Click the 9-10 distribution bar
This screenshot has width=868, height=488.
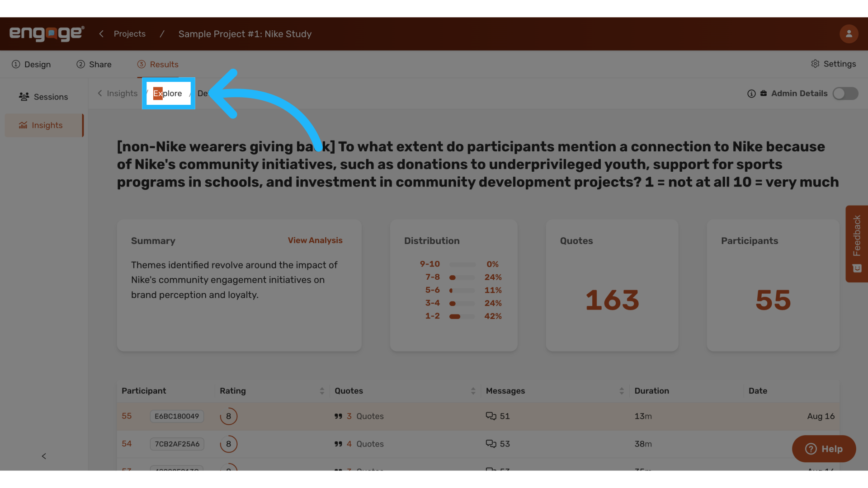click(x=462, y=264)
